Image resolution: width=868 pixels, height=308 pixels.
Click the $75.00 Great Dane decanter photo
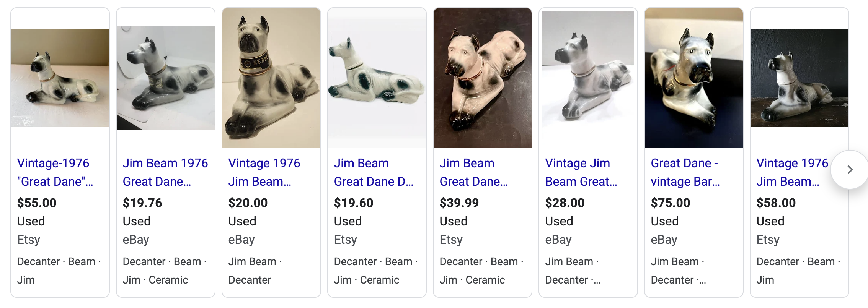(694, 78)
